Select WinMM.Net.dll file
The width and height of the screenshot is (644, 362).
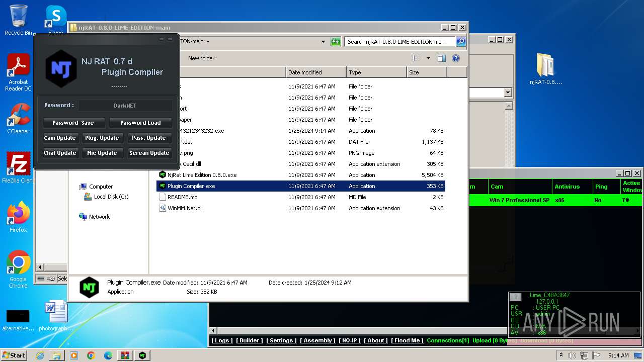coord(301,208)
